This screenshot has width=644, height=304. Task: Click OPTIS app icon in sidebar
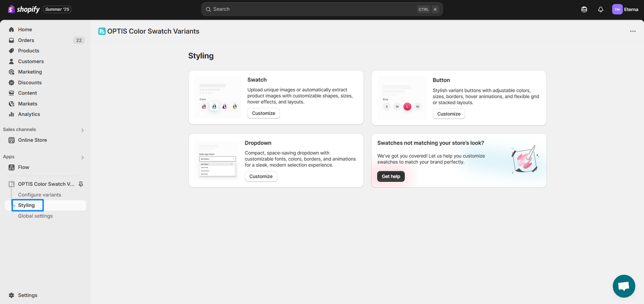pyautogui.click(x=11, y=184)
